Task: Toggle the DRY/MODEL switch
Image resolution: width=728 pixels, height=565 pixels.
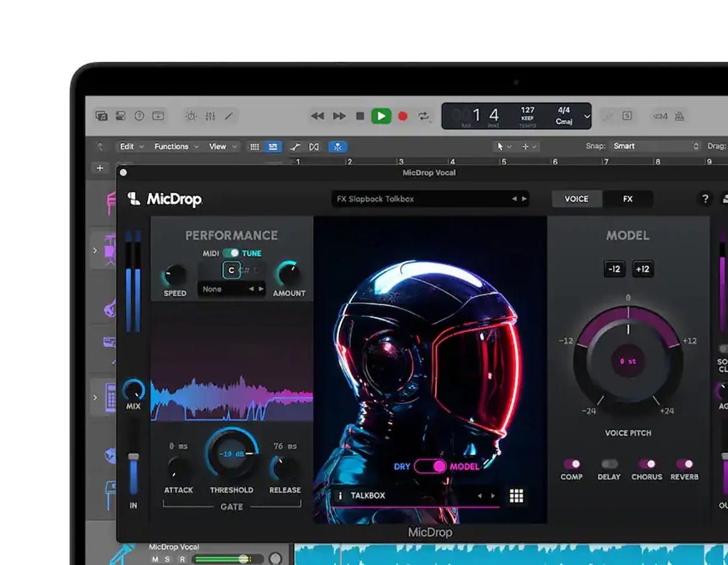Action: point(429,466)
